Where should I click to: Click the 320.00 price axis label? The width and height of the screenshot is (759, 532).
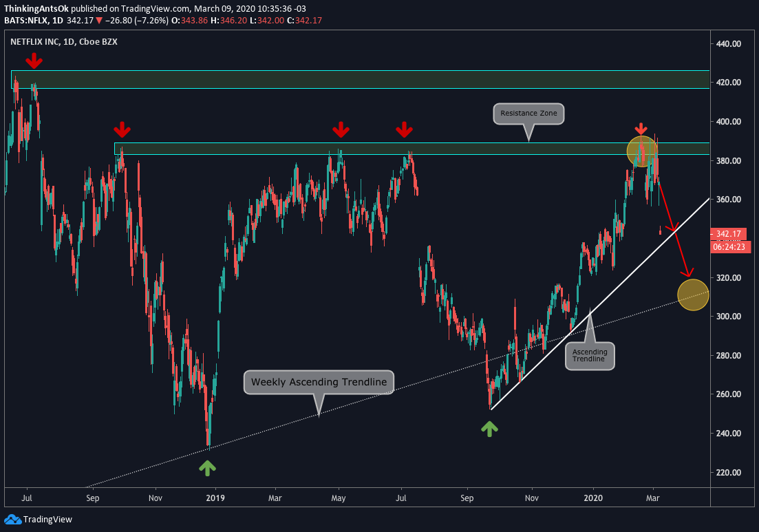tap(729, 278)
